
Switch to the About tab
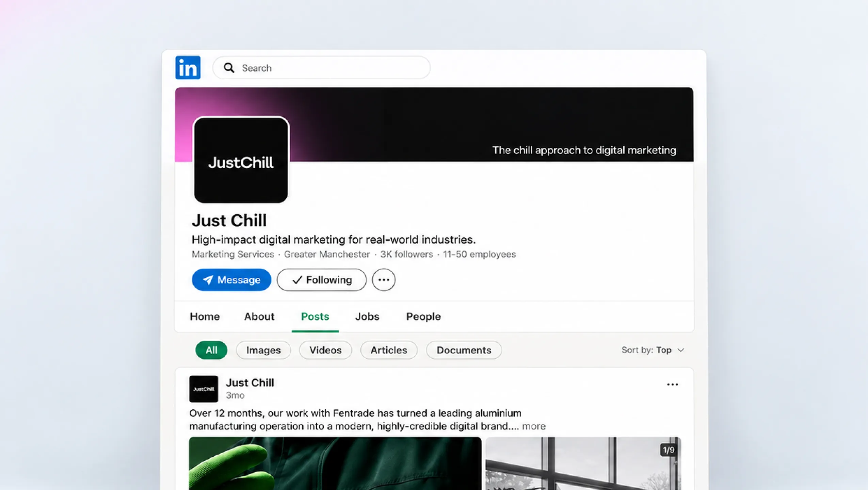[x=259, y=316]
